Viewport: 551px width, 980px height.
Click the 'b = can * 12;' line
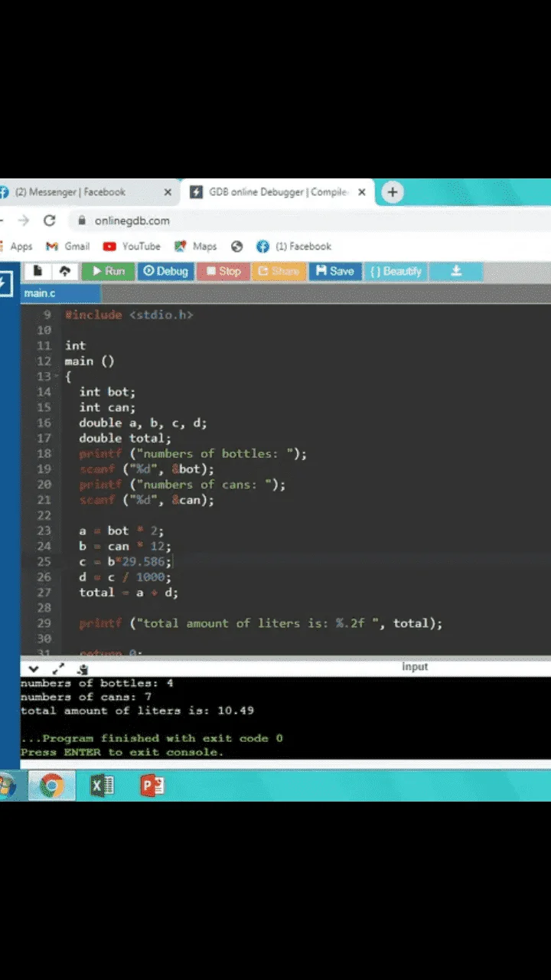click(x=125, y=546)
